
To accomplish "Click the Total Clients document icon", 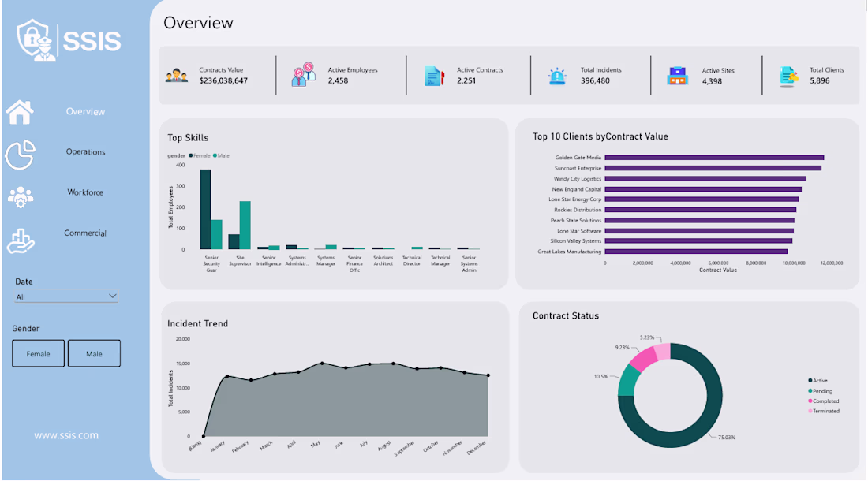I will point(789,76).
